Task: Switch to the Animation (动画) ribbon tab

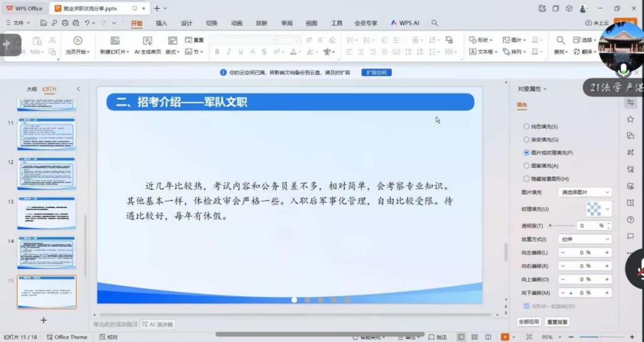Action: pyautogui.click(x=236, y=23)
